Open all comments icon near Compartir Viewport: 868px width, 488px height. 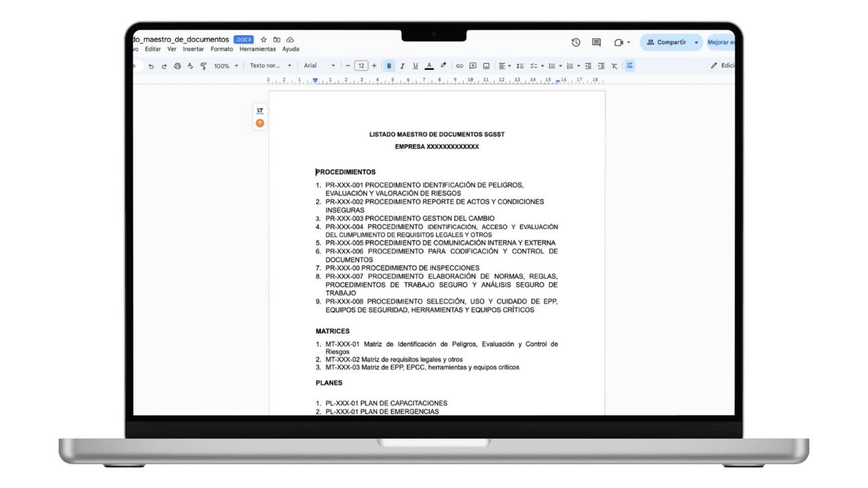(595, 42)
